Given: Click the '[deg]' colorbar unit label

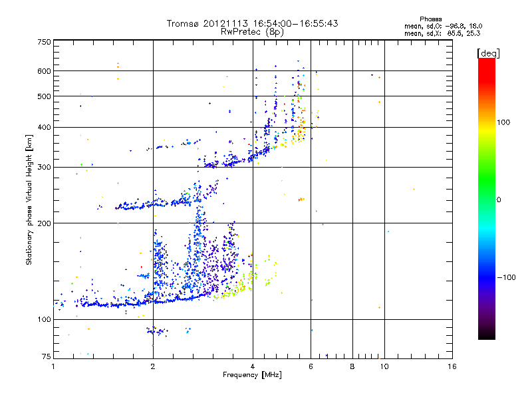Looking at the screenshot, I should click(488, 53).
